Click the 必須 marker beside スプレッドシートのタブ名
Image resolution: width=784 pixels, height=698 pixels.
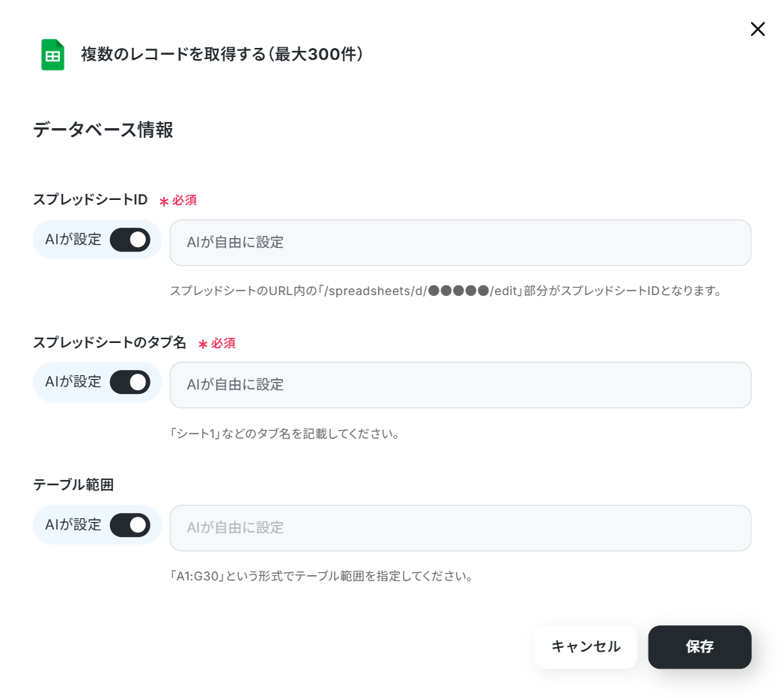pyautogui.click(x=217, y=344)
